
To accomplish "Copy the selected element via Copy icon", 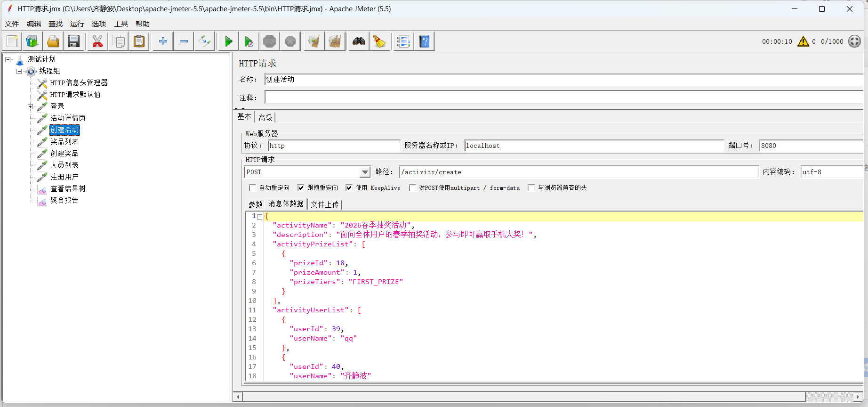I will click(x=119, y=41).
